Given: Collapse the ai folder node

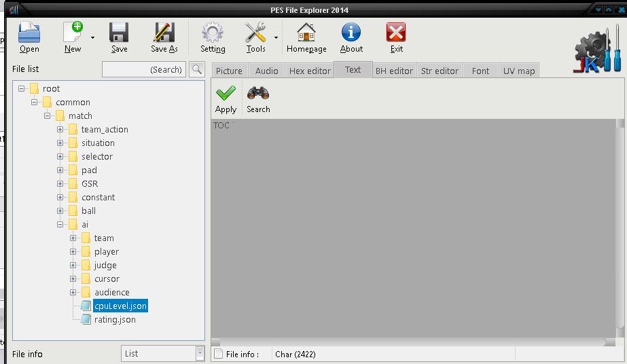Looking at the screenshot, I should (x=60, y=225).
